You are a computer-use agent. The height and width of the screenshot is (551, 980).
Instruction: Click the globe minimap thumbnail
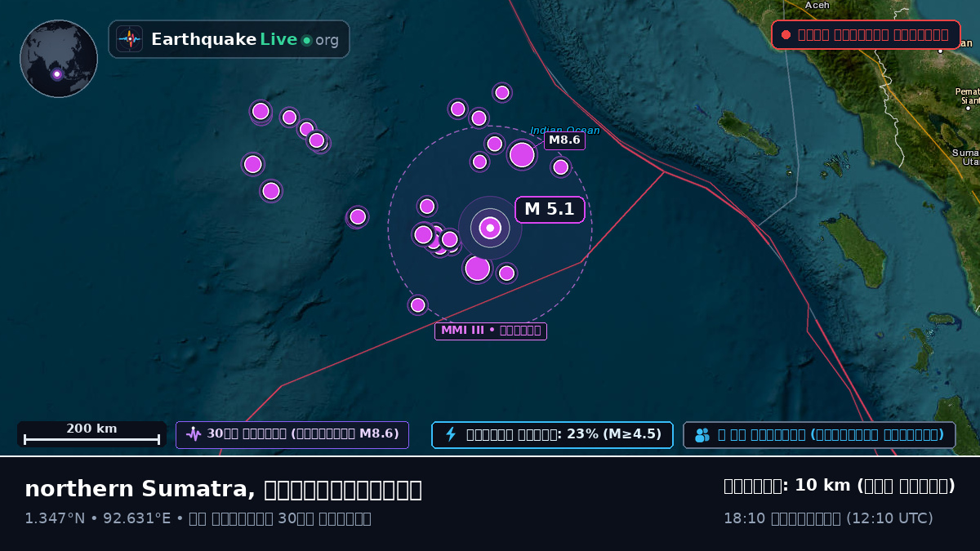click(x=59, y=59)
